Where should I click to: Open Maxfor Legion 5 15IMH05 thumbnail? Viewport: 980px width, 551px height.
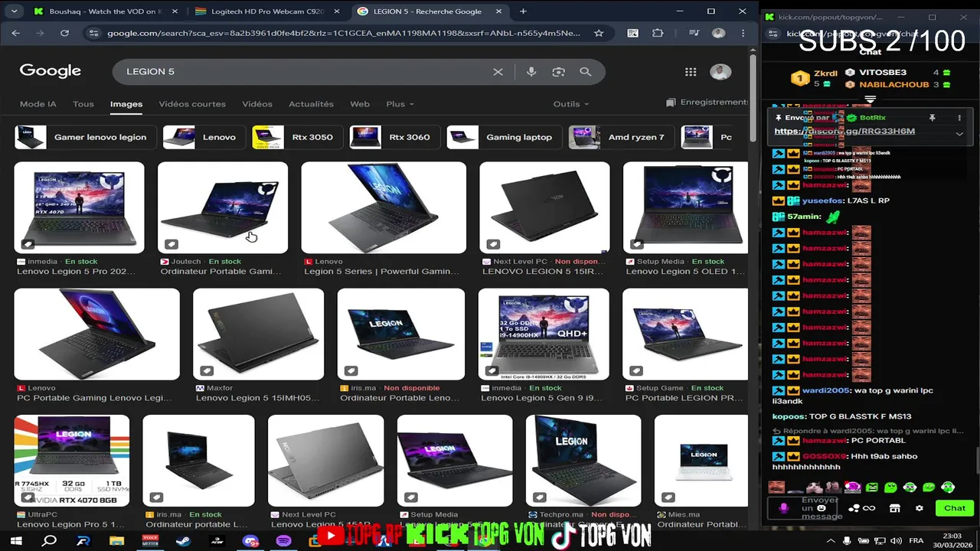coord(258,334)
